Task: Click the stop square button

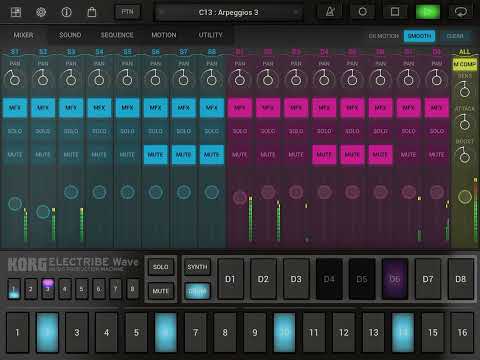Action: (x=395, y=12)
